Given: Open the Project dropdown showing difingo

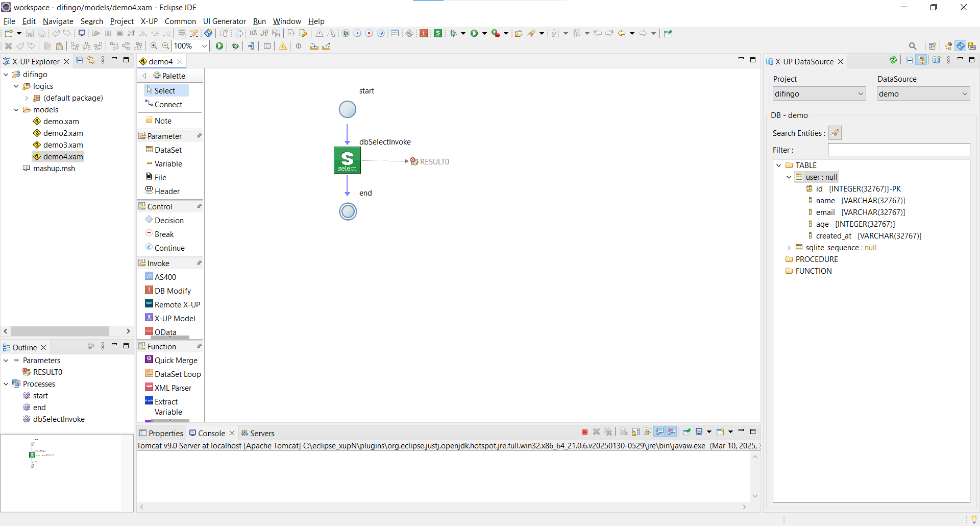Looking at the screenshot, I should [819, 94].
